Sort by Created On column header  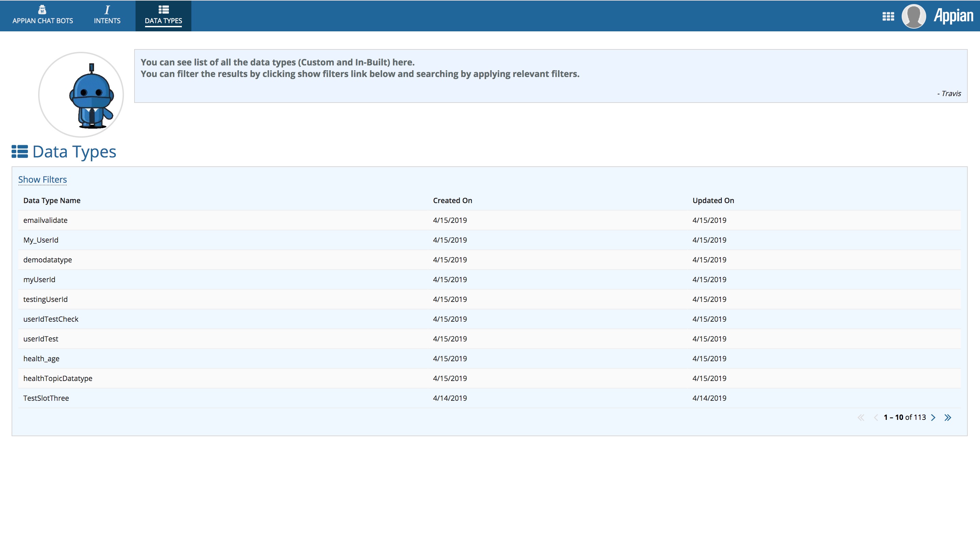tap(452, 201)
